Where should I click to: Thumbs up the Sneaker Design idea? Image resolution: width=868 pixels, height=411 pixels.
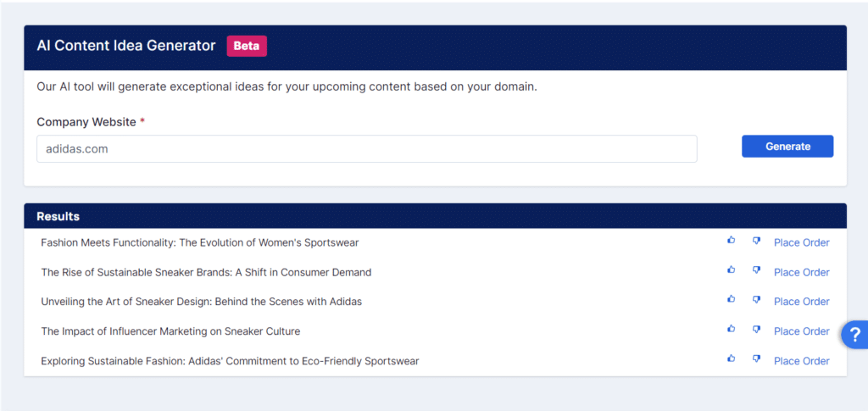tap(732, 300)
